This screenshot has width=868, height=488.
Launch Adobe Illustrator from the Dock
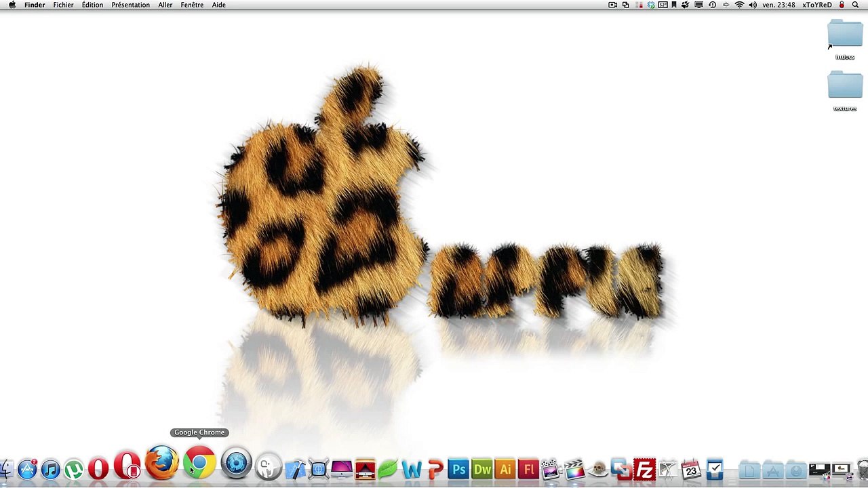pyautogui.click(x=505, y=469)
